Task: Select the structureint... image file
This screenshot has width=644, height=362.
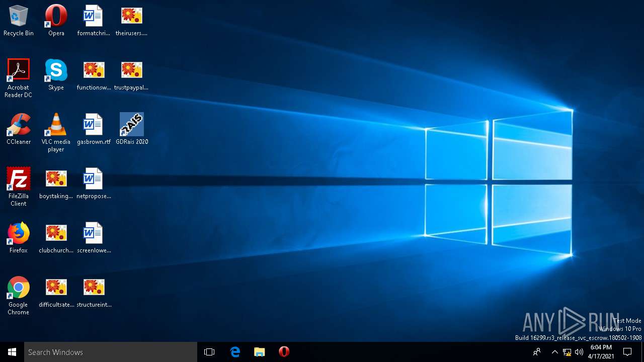Action: (x=94, y=293)
